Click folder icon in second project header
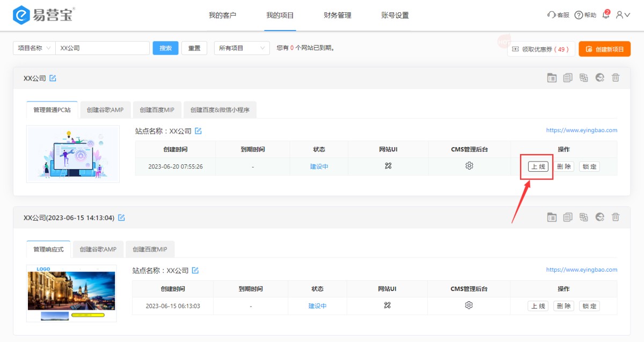Image resolution: width=644 pixels, height=342 pixels. click(552, 217)
